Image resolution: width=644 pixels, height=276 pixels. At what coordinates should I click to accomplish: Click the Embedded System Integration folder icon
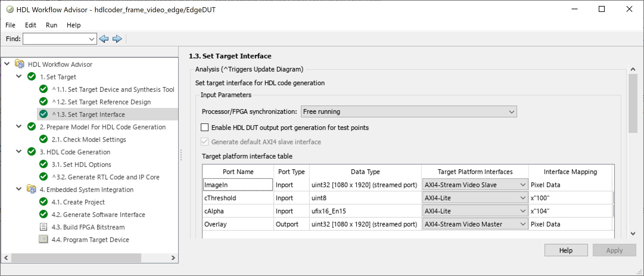point(31,189)
